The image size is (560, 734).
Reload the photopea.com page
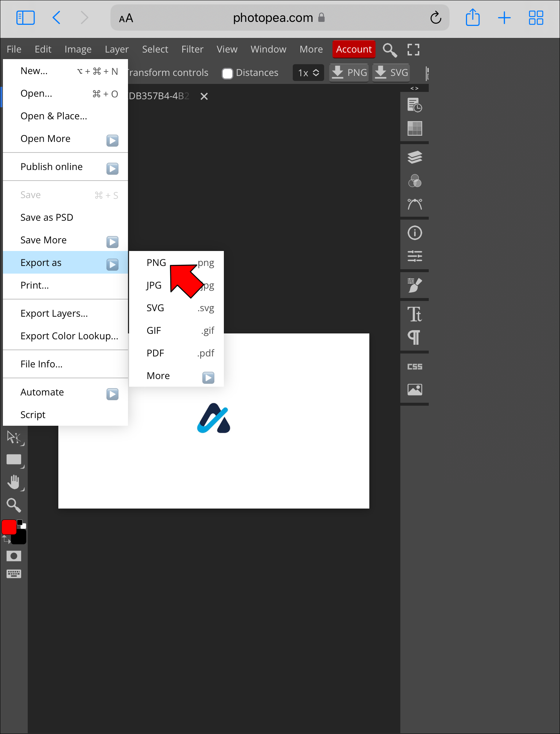[x=436, y=18]
